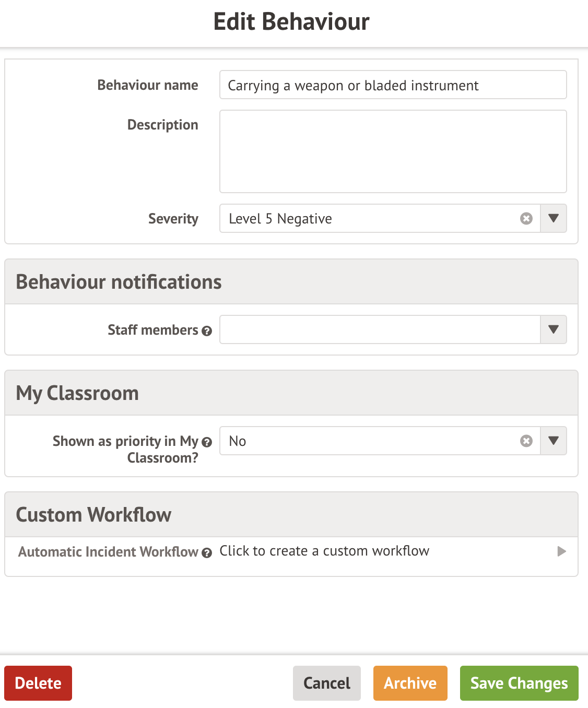Archive this behaviour
The image size is (588, 708).
point(410,683)
